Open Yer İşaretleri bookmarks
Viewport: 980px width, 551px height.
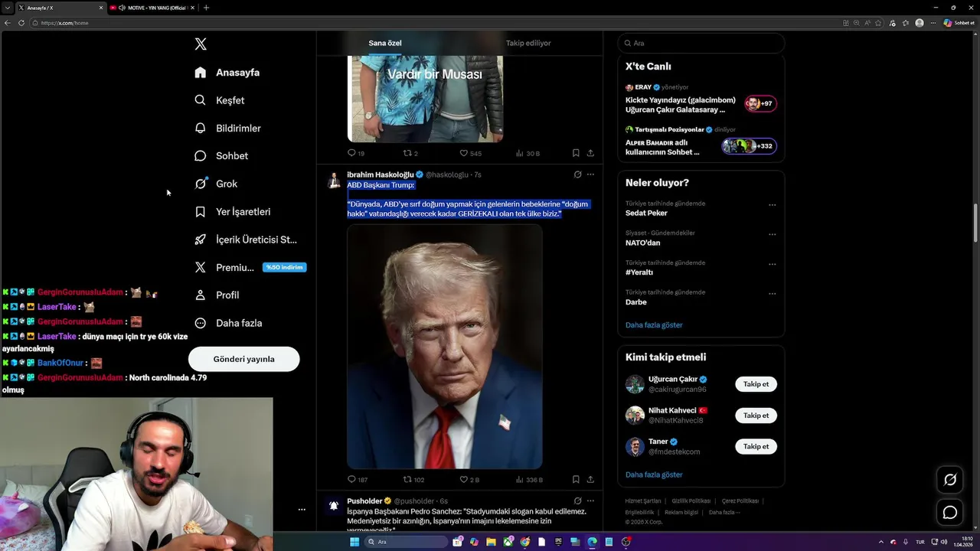(x=233, y=212)
